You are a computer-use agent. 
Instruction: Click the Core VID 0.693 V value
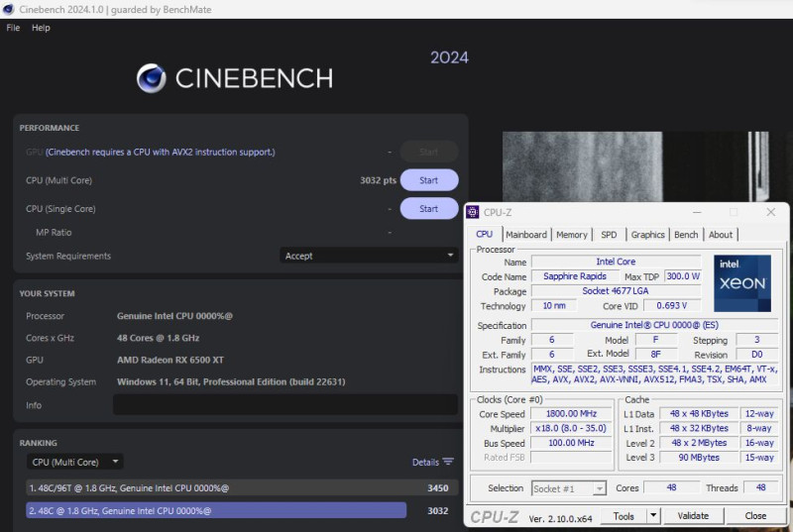[672, 306]
